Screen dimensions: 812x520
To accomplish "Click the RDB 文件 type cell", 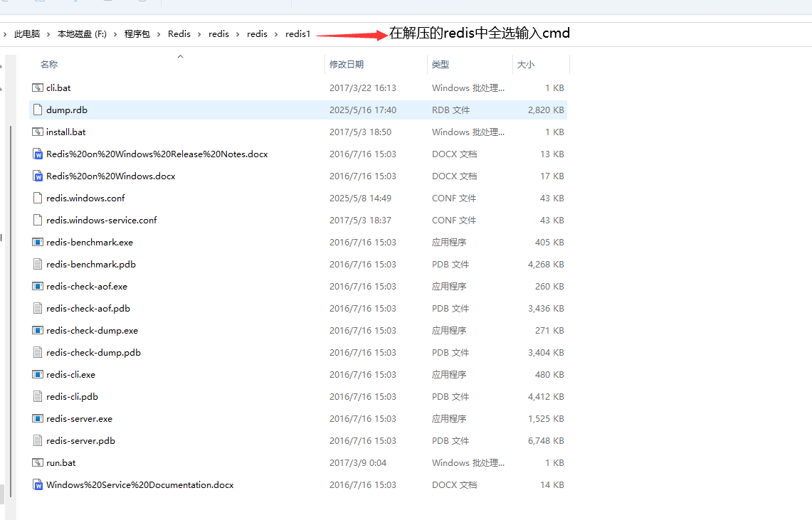I will 450,110.
